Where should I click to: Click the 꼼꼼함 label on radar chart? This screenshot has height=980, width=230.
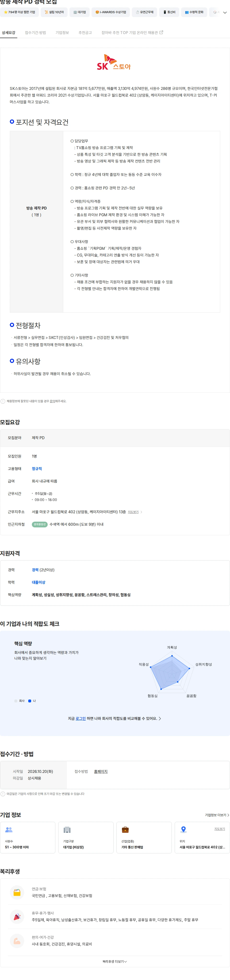(191, 696)
